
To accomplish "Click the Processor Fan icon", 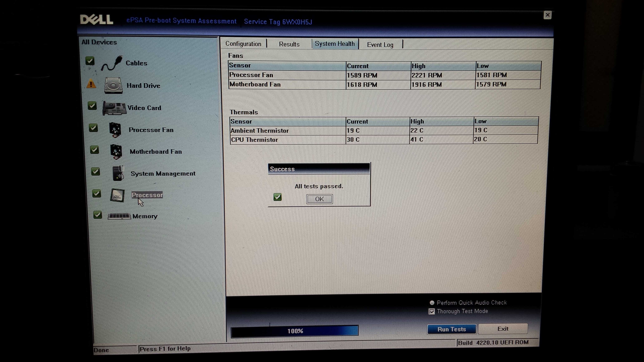I will (115, 130).
